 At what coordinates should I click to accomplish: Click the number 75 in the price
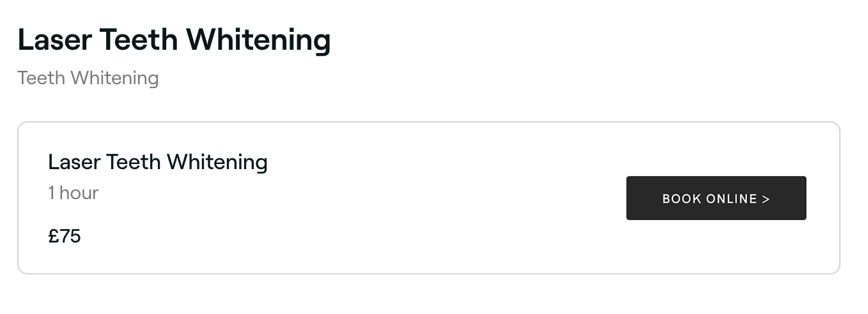click(70, 236)
